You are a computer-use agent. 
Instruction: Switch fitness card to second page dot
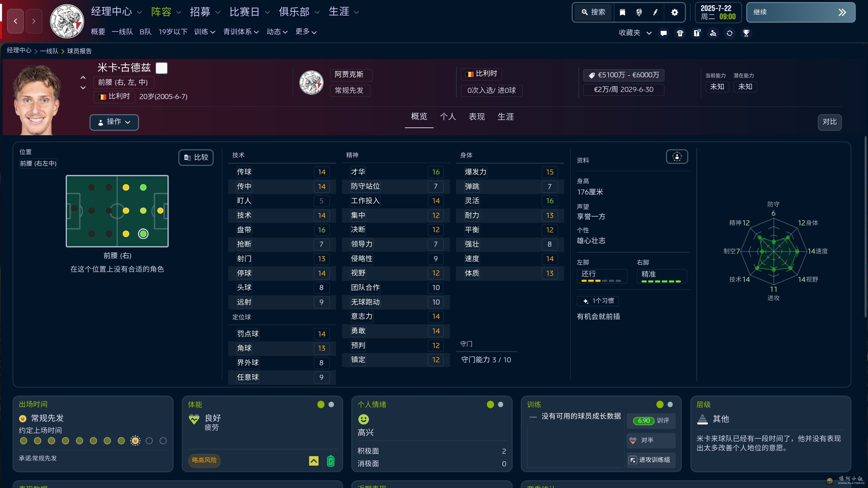click(x=331, y=404)
